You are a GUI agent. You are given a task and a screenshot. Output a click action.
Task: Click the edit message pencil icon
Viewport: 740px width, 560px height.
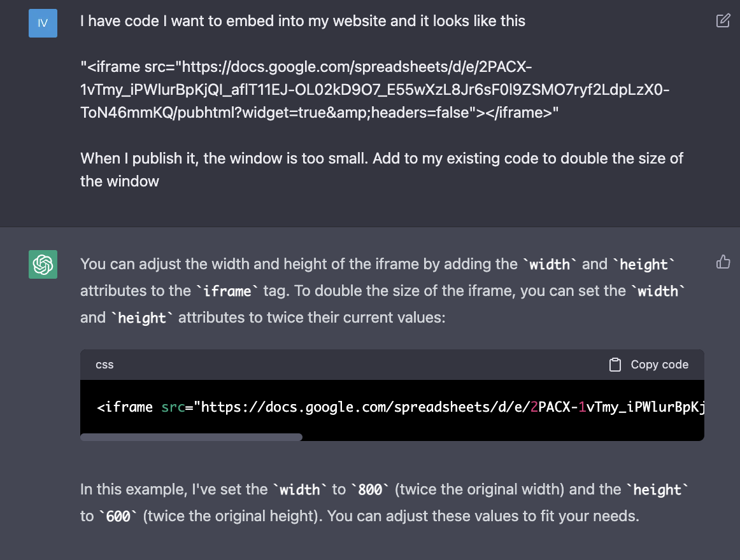723,21
